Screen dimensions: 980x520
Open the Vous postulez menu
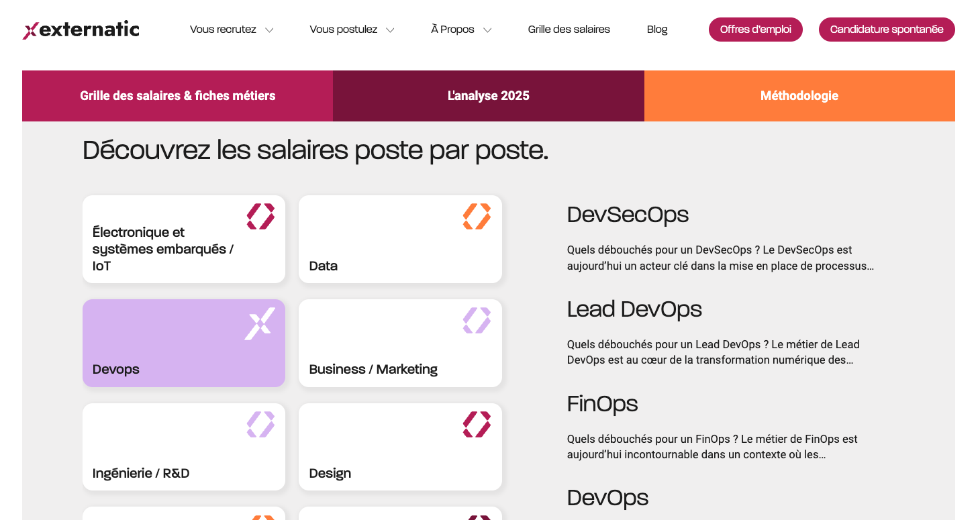(x=343, y=30)
